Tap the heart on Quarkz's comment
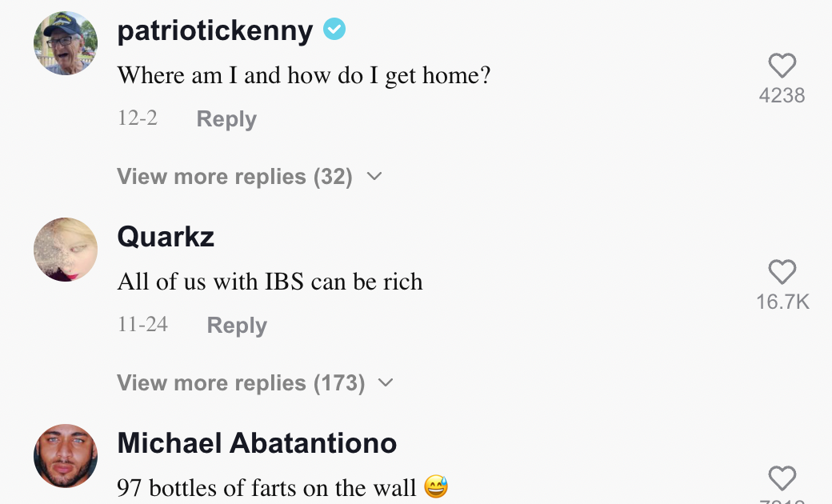The height and width of the screenshot is (504, 832). click(782, 272)
